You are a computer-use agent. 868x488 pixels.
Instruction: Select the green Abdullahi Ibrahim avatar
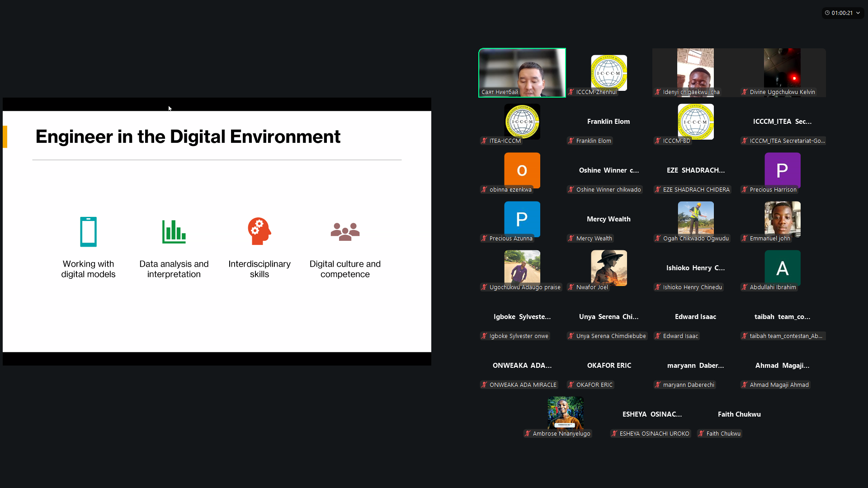782,267
